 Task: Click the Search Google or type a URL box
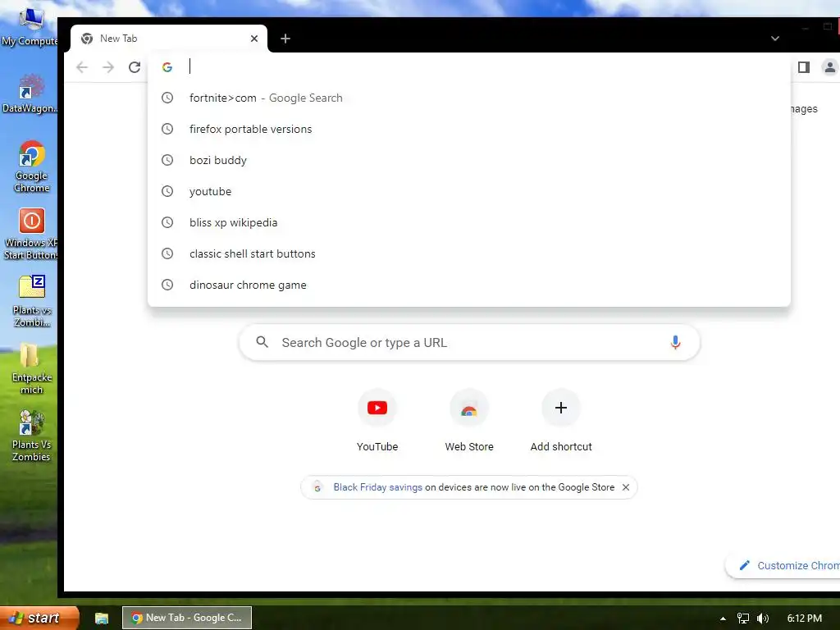(x=469, y=342)
